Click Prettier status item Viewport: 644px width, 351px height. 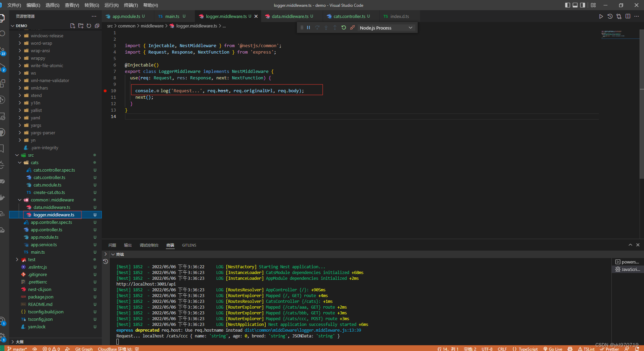(609, 349)
